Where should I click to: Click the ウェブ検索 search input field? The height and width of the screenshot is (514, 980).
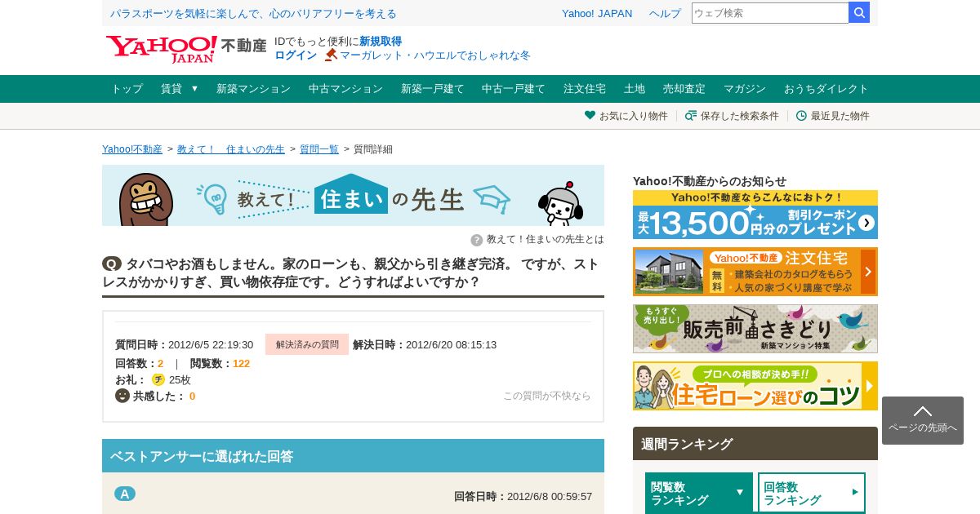tap(770, 13)
